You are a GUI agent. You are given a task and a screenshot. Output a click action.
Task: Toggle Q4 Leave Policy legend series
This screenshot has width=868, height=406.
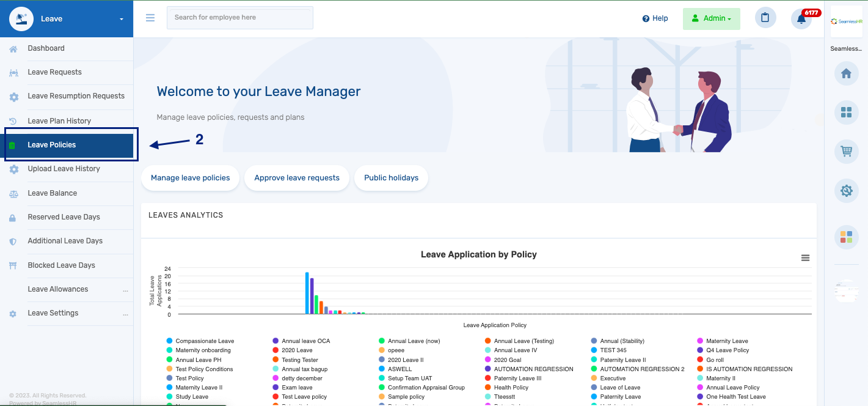(723, 350)
